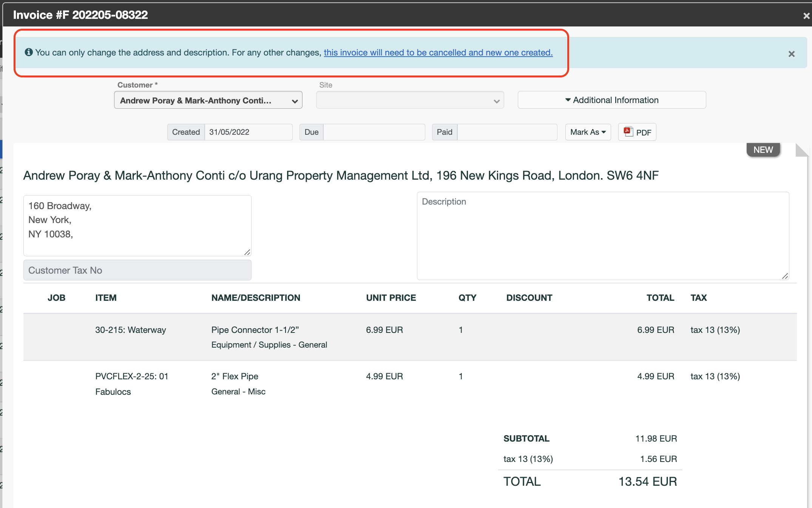Click the NAME/DESCRIPTION column header

pyautogui.click(x=256, y=298)
